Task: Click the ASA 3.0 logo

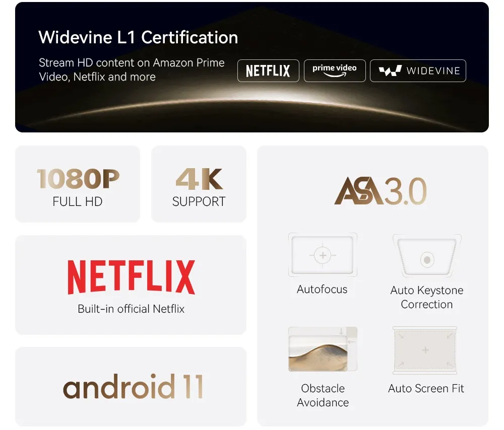Action: tap(381, 191)
